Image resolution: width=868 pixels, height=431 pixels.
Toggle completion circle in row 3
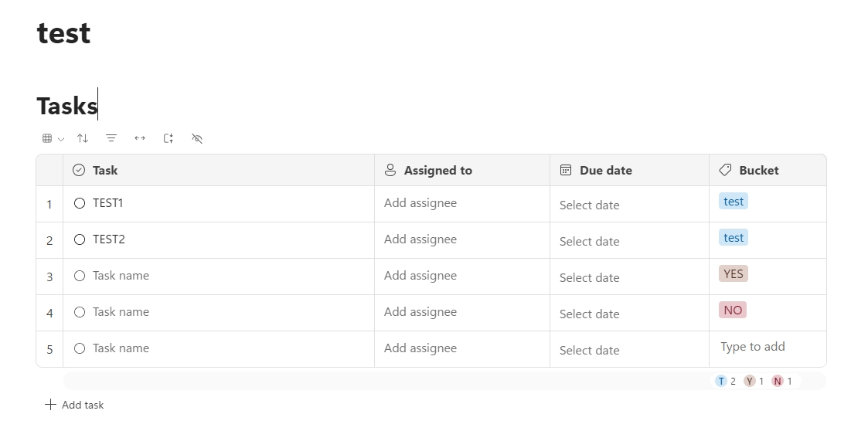pos(80,276)
